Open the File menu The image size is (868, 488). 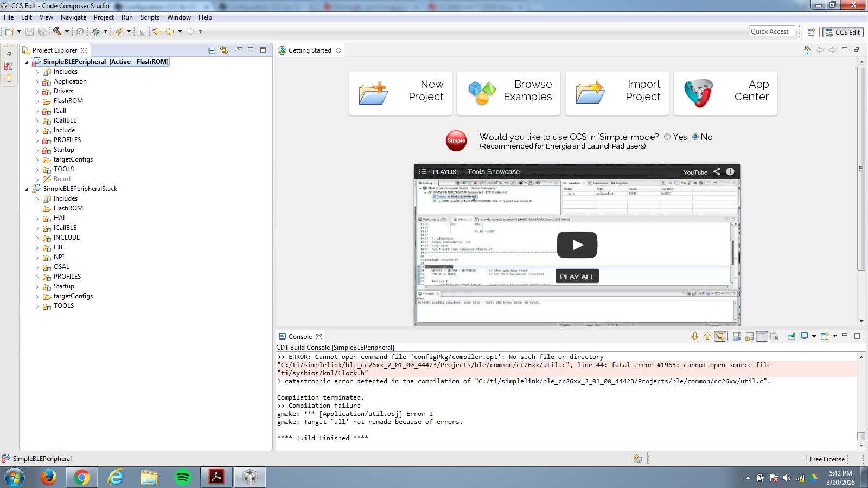[9, 17]
